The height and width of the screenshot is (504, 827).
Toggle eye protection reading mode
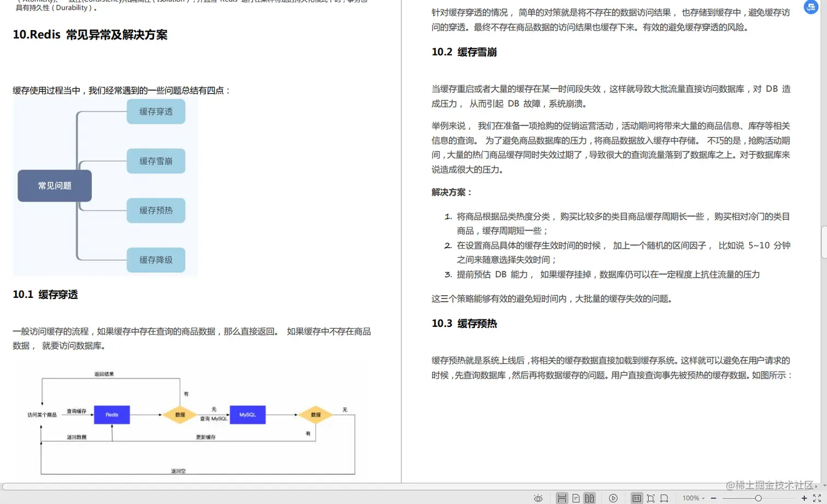538,498
